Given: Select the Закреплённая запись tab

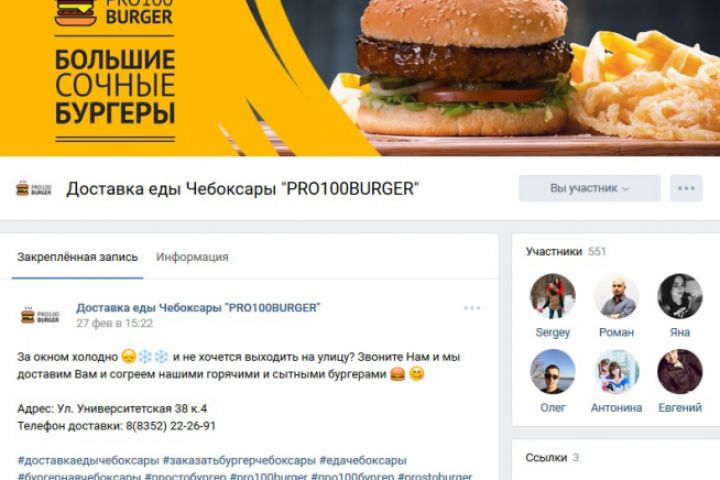Looking at the screenshot, I should 78,257.
